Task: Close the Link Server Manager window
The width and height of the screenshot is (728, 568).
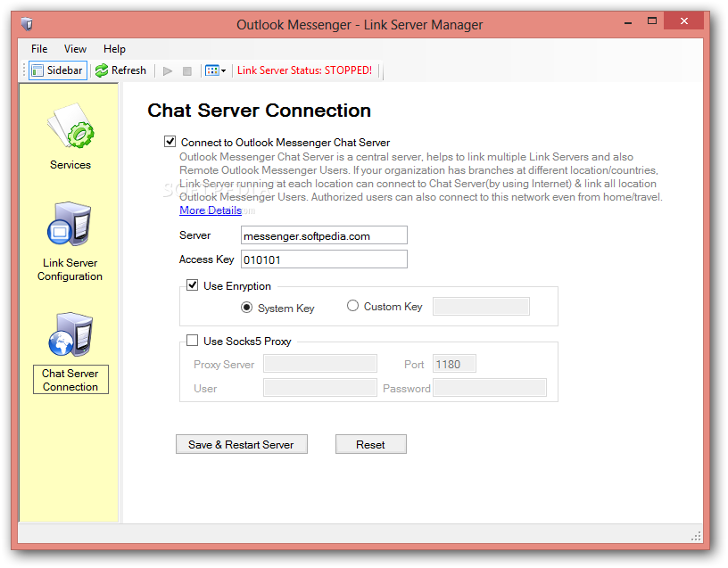Action: (683, 21)
